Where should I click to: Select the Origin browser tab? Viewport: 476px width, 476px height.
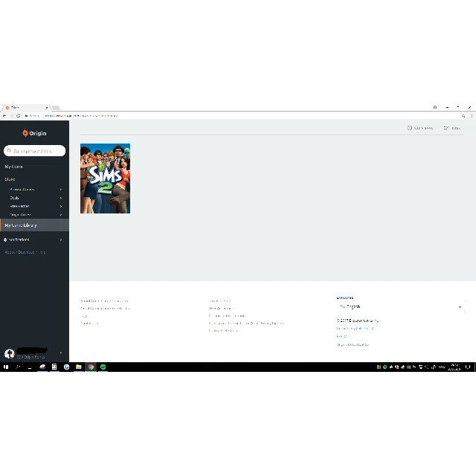(26, 107)
